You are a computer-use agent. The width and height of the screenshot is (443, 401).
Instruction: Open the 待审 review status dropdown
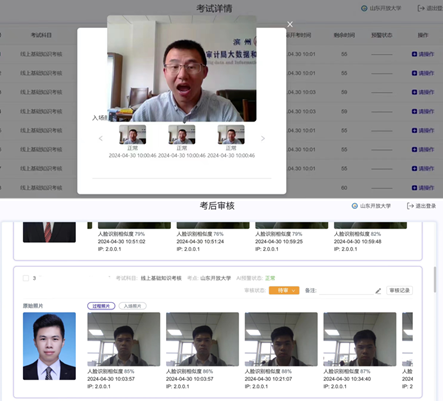tap(284, 290)
